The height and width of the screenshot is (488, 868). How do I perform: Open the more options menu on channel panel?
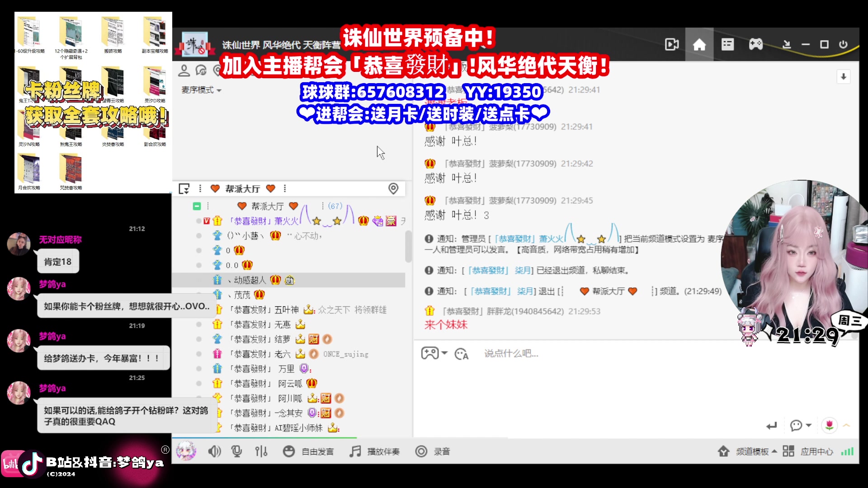[285, 188]
